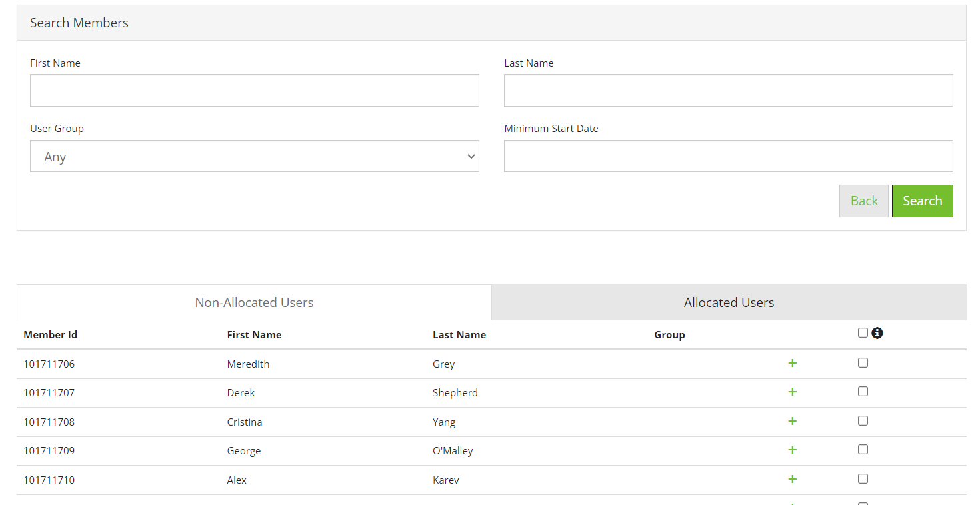980x505 pixels.
Task: Switch to the Allocated Users tab
Action: tap(729, 302)
